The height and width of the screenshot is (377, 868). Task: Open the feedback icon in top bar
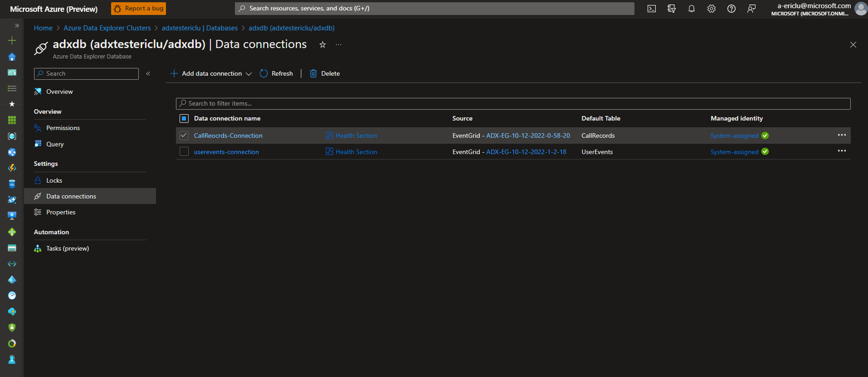pos(751,9)
